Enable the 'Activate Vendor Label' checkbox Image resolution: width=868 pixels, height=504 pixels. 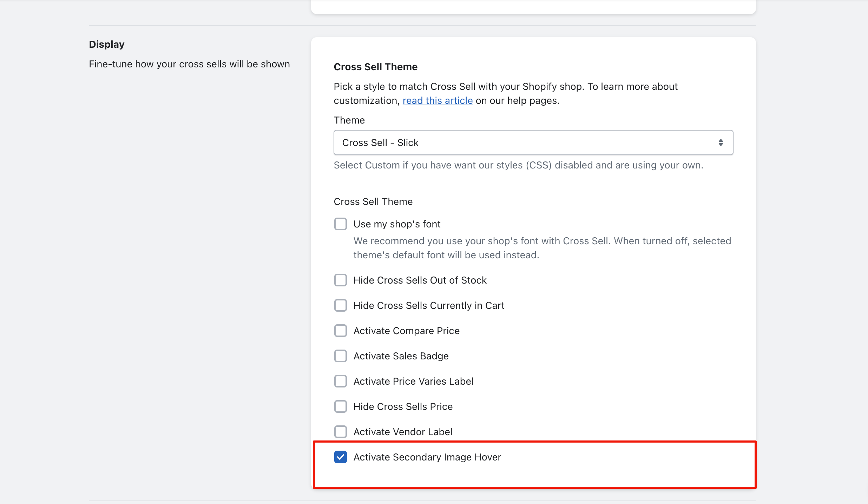[340, 432]
